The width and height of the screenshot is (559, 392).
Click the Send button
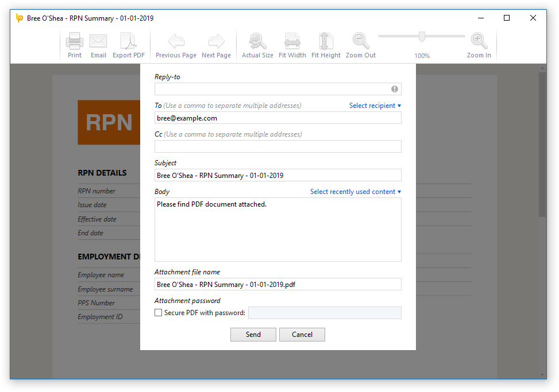pyautogui.click(x=253, y=335)
